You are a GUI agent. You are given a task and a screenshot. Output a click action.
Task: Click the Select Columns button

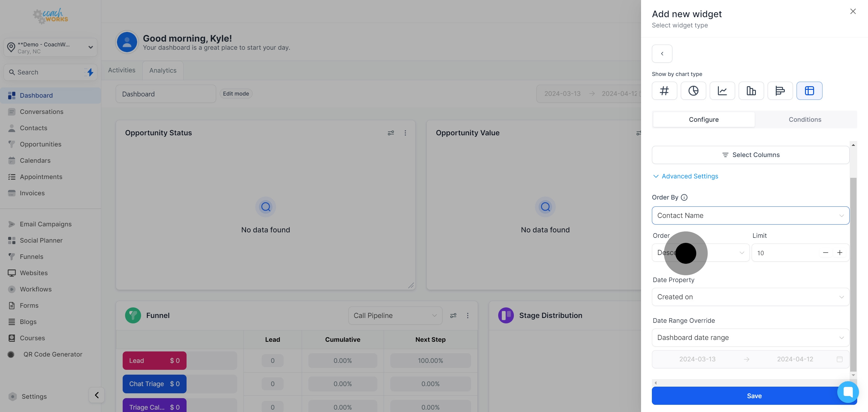[x=750, y=155]
